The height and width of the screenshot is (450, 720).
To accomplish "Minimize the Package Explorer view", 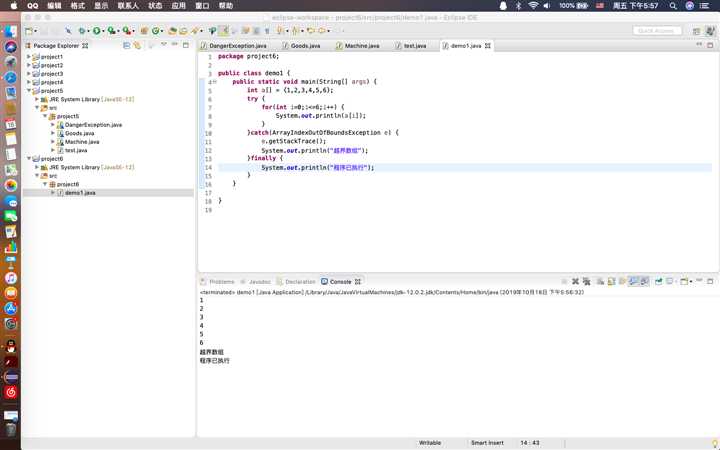I will (174, 45).
